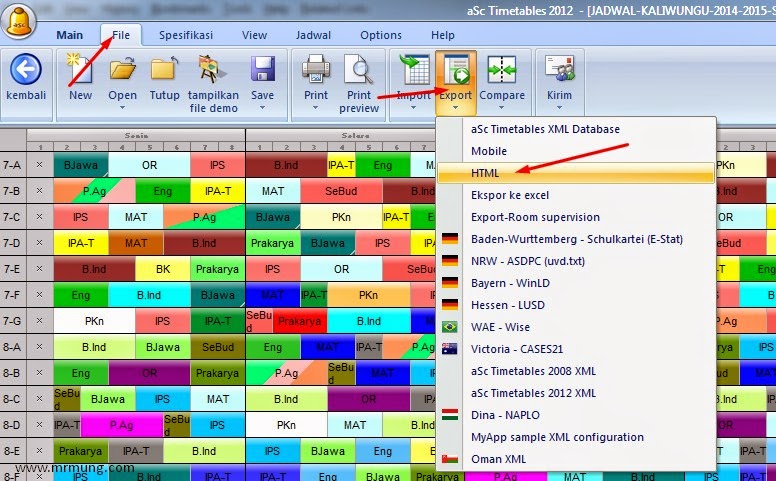Select BK lesson in row 7-E
Viewport: 776px width, 481px height.
tap(163, 269)
